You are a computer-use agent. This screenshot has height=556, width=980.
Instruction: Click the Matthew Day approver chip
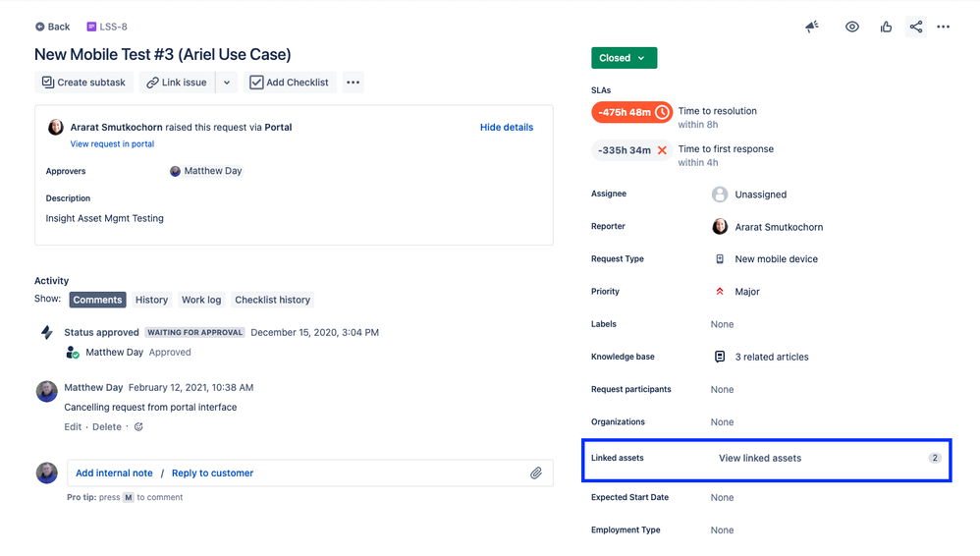click(x=205, y=171)
